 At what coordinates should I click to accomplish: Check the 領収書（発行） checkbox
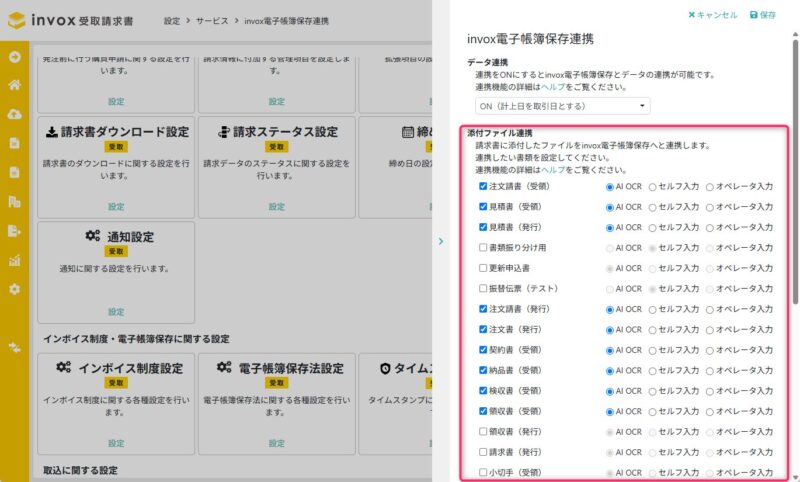[483, 432]
